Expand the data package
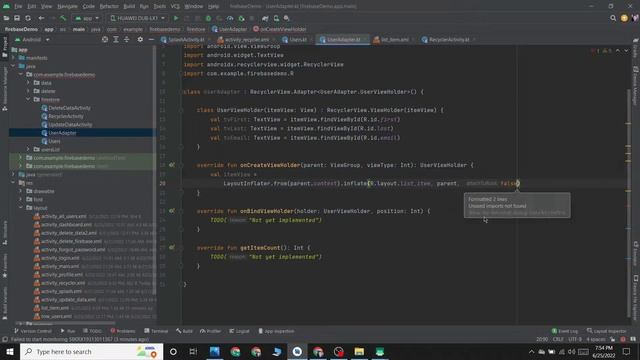 28,83
